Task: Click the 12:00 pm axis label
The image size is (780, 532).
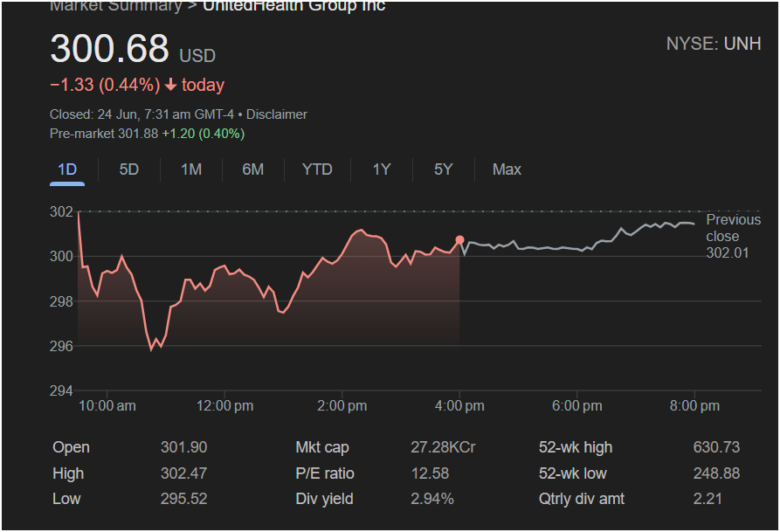Action: (x=224, y=406)
